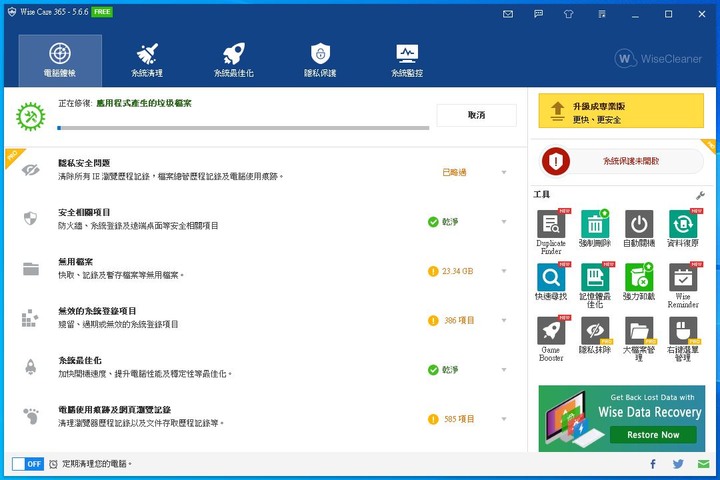Click the red shield system protection icon
Image resolution: width=720 pixels, height=480 pixels.
click(x=556, y=161)
